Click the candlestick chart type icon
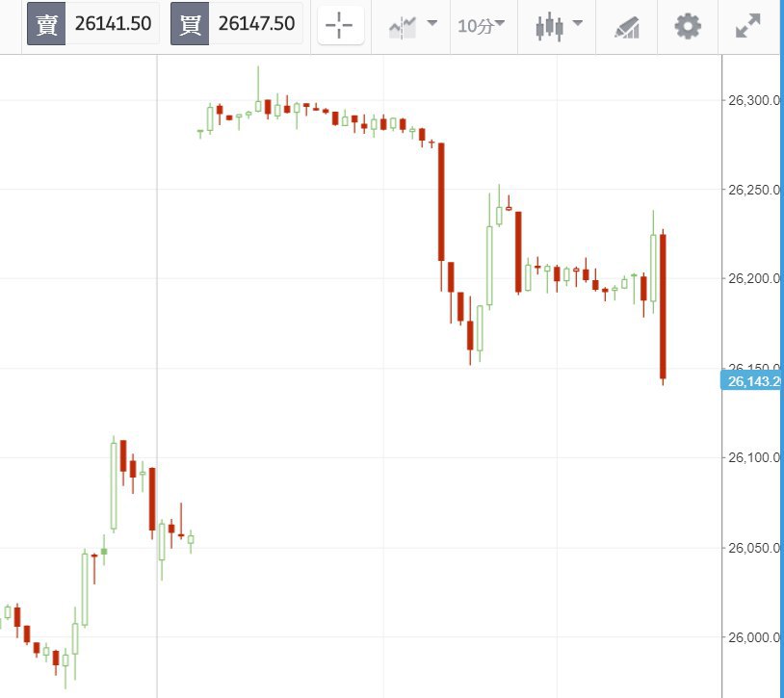This screenshot has height=698, width=784. pos(549,26)
